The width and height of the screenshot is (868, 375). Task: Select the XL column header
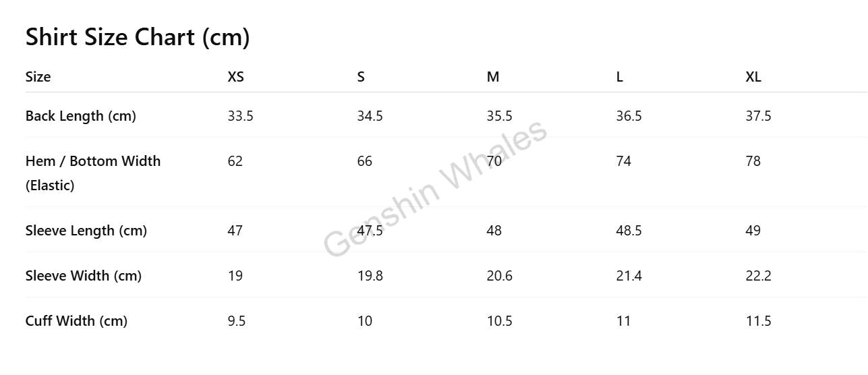click(x=753, y=77)
